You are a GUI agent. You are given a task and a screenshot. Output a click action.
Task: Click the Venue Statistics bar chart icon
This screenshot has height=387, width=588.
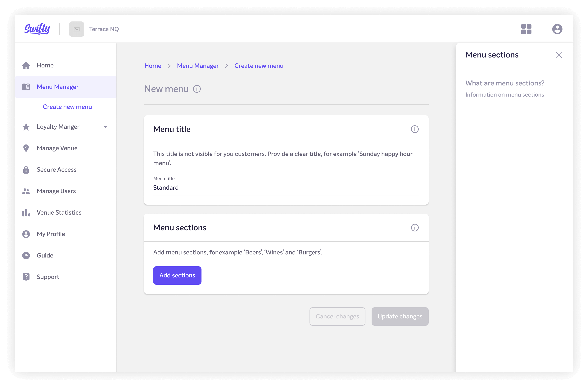26,212
